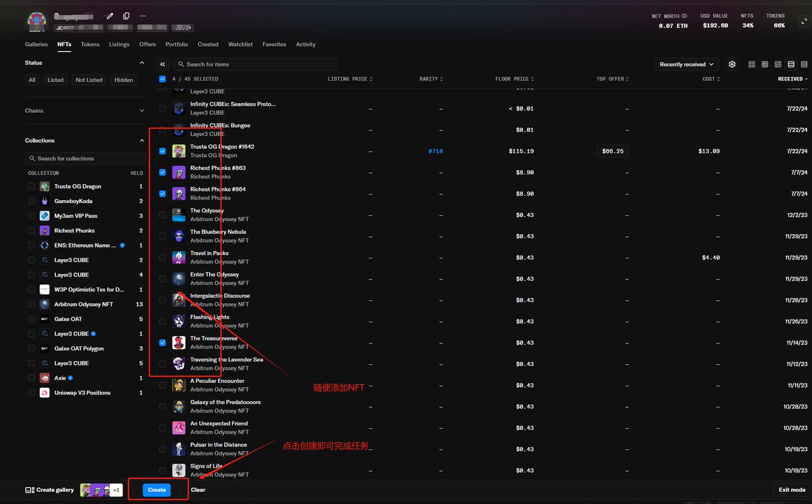Select the list table view

tap(791, 64)
